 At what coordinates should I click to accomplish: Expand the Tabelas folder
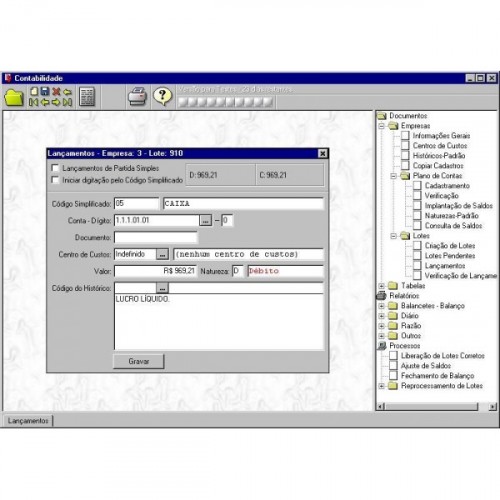(382, 286)
